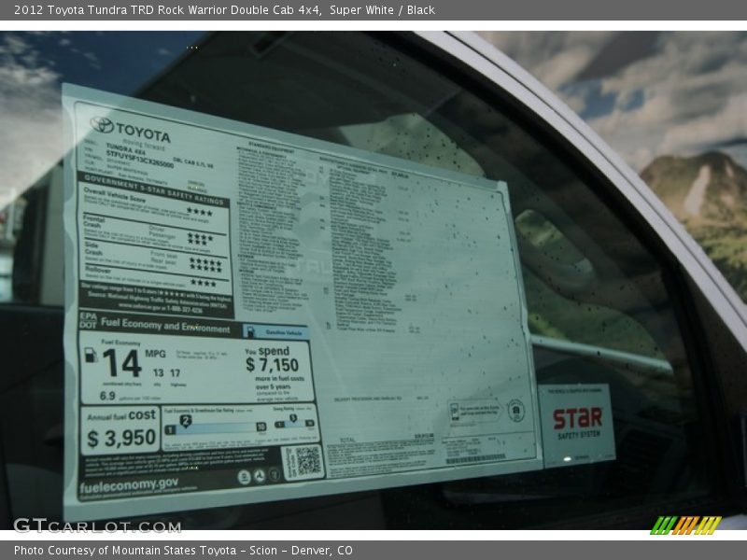The height and width of the screenshot is (560, 747).
Task: Click the VIN 5TFUY5F13CX265000
Action: pyautogui.click(x=139, y=160)
